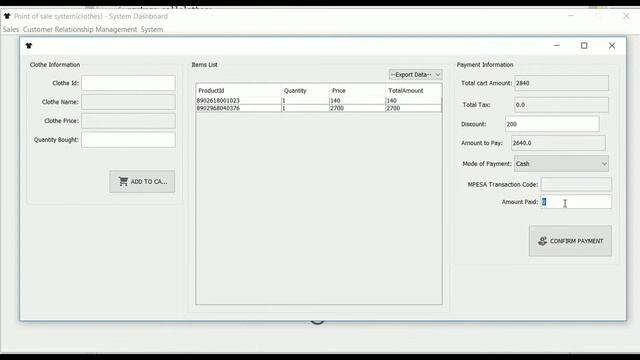Click the Total cart Amount field

click(x=561, y=83)
